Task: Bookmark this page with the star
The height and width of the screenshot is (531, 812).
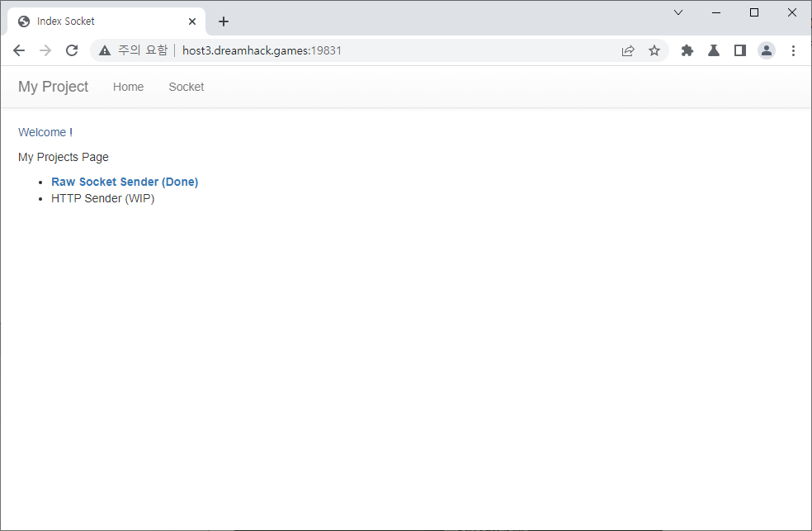Action: pos(654,50)
